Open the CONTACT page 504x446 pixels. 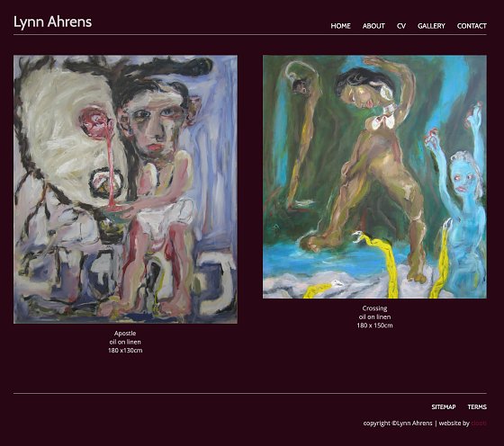click(x=472, y=26)
